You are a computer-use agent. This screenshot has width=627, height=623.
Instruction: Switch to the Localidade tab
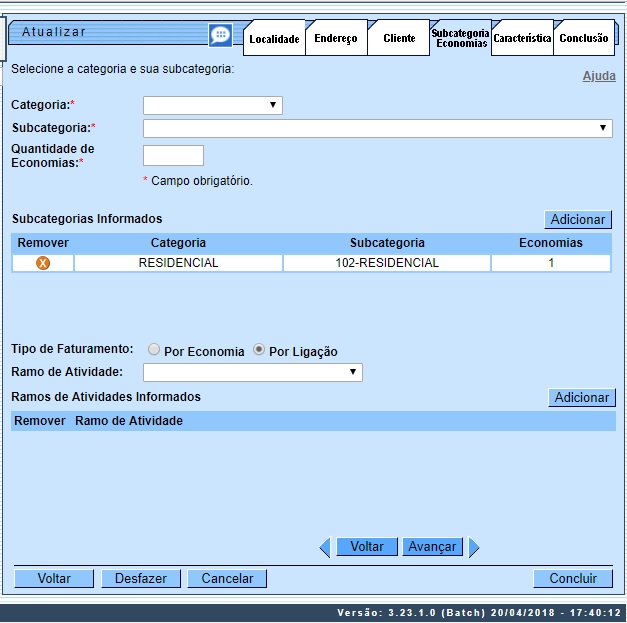click(274, 39)
